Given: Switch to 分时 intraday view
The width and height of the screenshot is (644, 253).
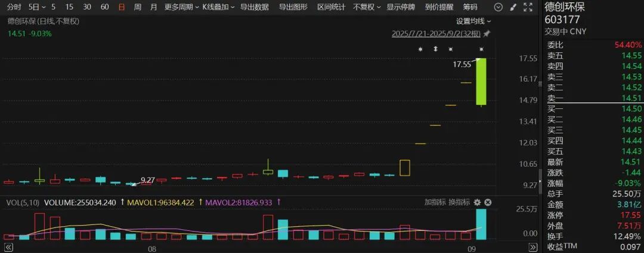Looking at the screenshot, I should click(x=14, y=7).
